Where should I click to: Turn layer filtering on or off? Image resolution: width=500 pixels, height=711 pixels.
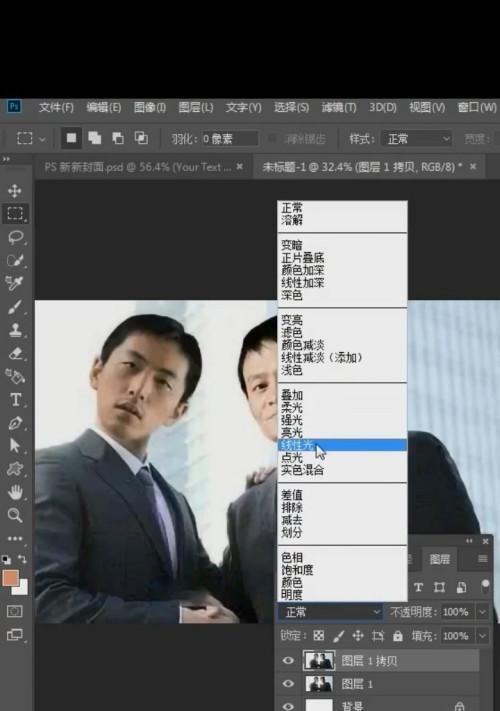(485, 585)
